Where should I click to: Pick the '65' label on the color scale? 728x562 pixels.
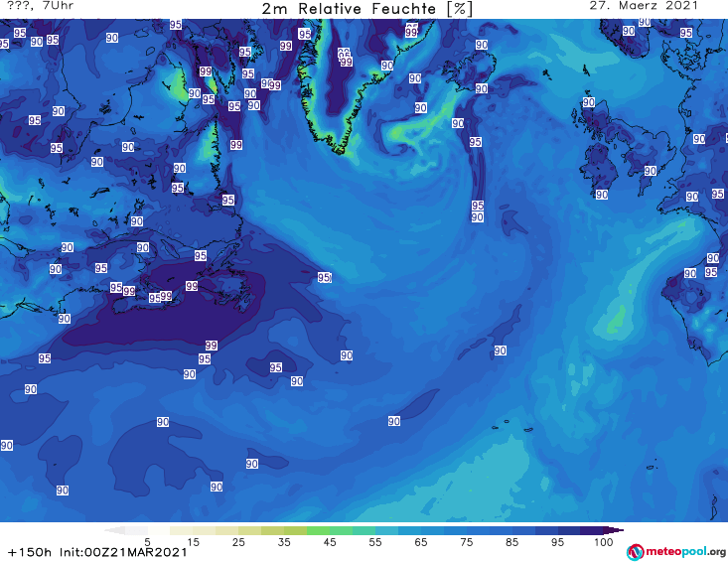pyautogui.click(x=421, y=542)
